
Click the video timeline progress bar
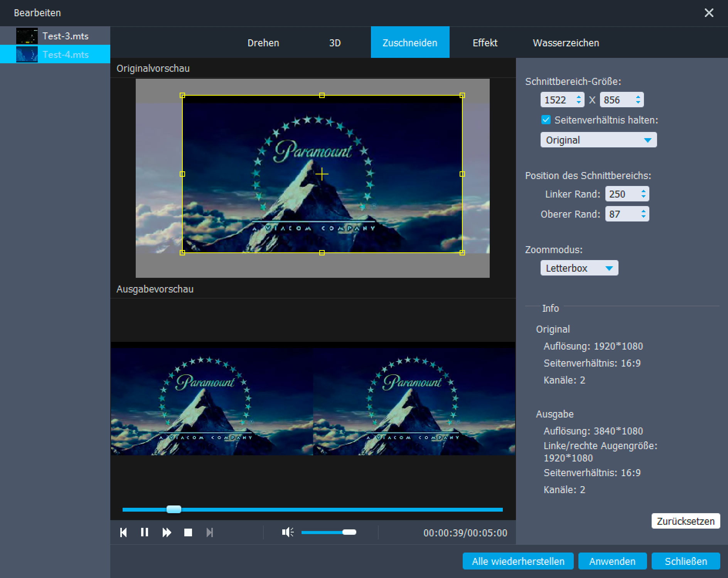(x=312, y=510)
